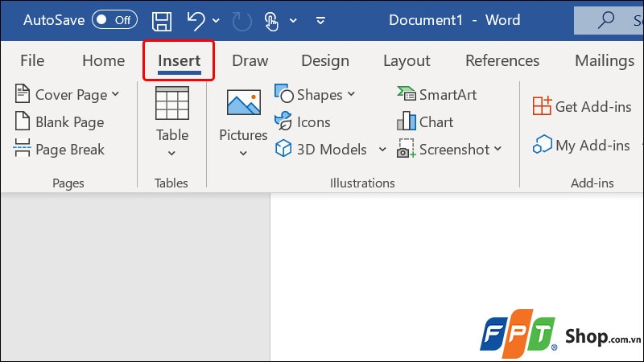Click the Touch/Mouse Mode hand icon
This screenshot has height=362, width=644.
pos(271,21)
